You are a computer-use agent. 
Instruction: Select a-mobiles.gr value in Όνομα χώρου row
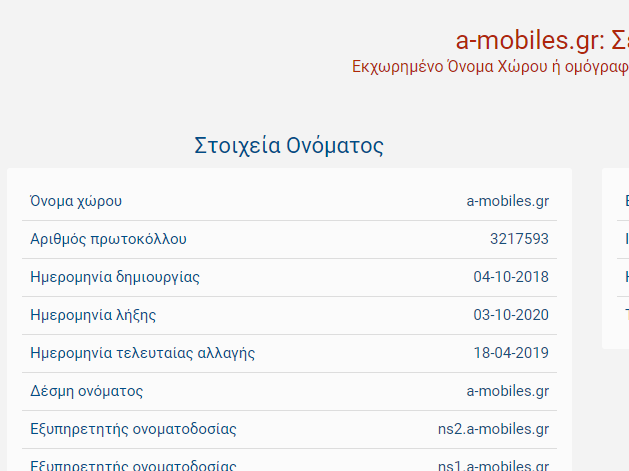tap(507, 201)
